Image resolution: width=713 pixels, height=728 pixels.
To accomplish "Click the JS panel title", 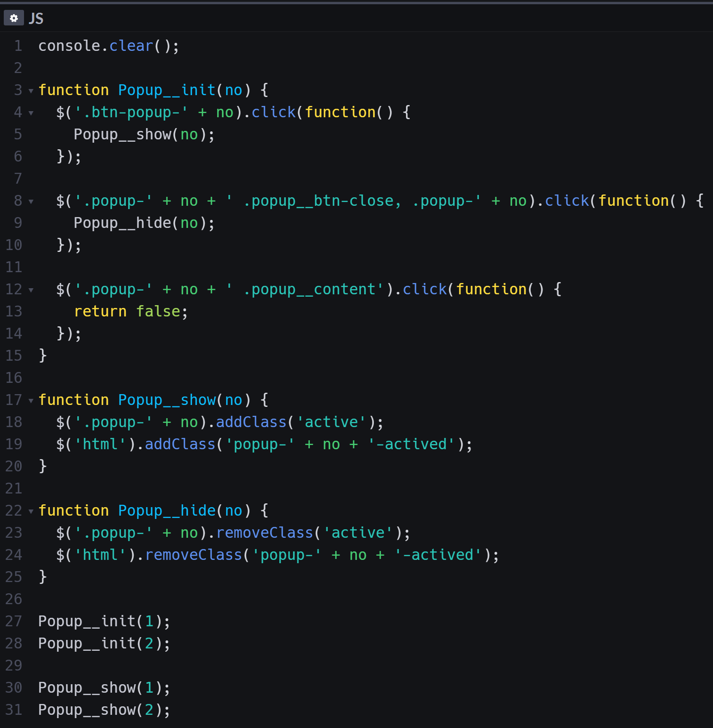I will click(36, 18).
